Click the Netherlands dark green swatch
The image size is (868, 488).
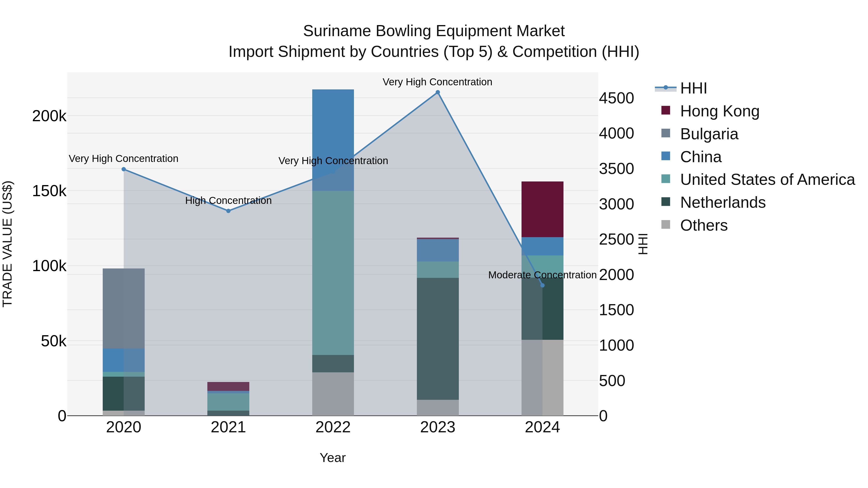click(666, 202)
